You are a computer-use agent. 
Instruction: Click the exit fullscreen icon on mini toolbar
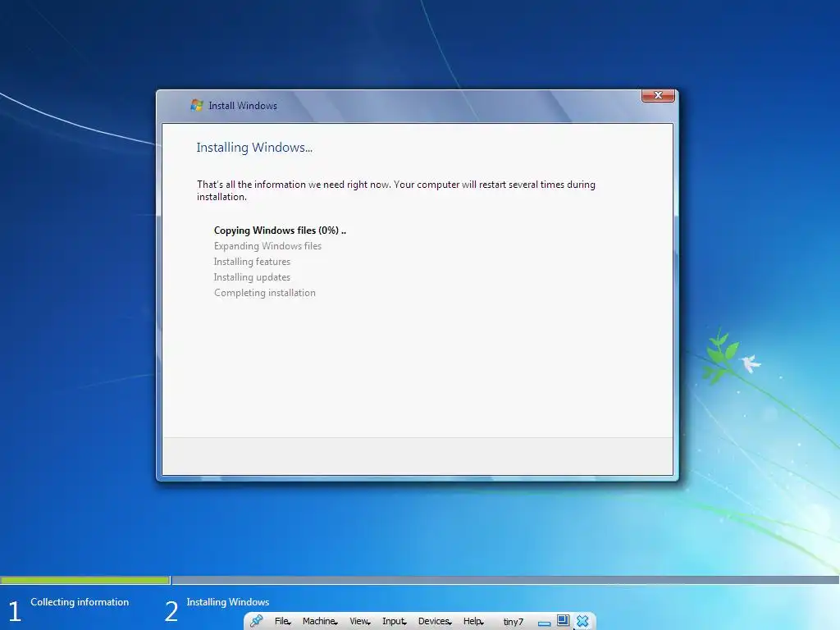pos(563,620)
